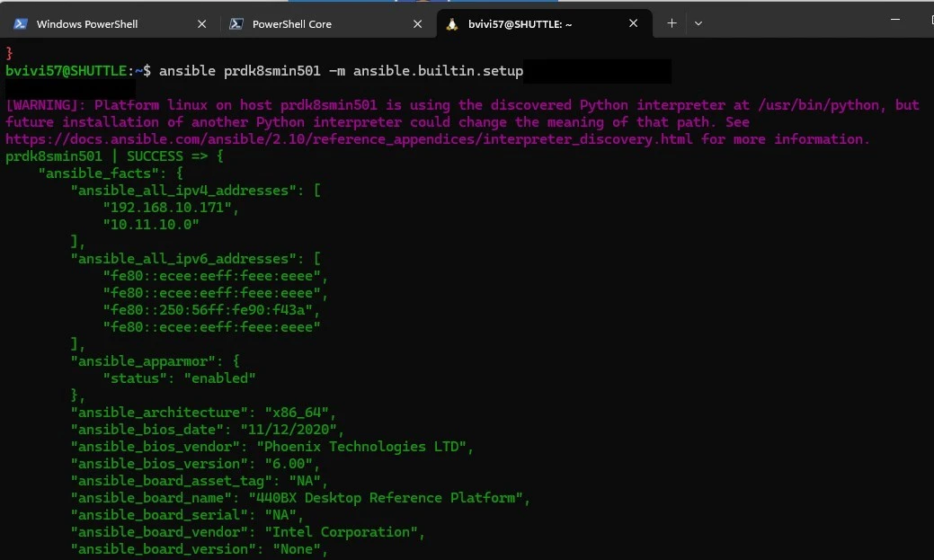Click the "440BX Desktop Reference Platform" value

click(x=384, y=498)
